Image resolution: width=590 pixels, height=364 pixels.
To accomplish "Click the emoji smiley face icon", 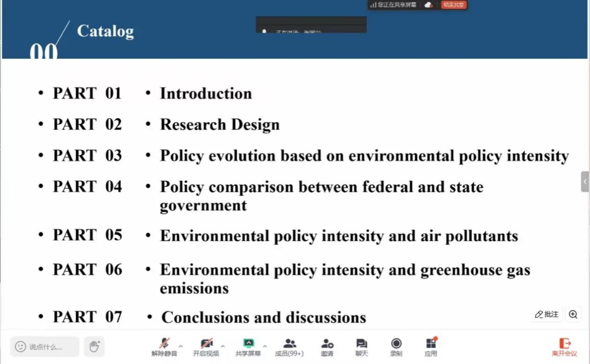I will 20,347.
